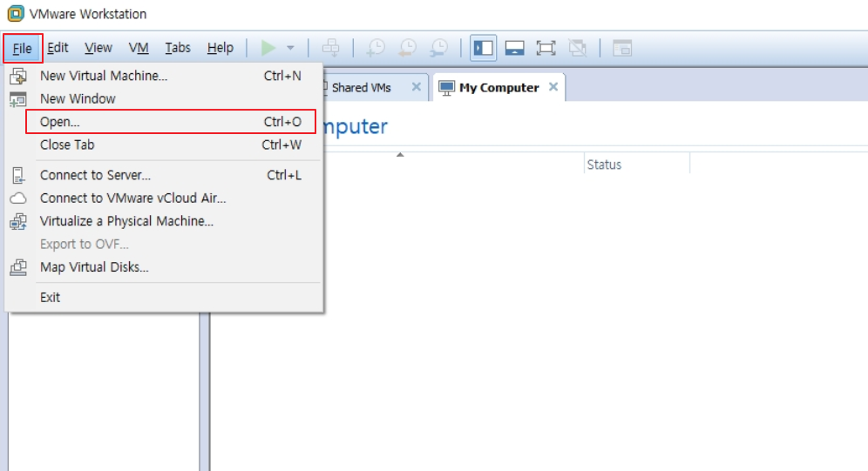868x471 pixels.
Task: Click the take snapshot clock icon
Action: point(376,48)
